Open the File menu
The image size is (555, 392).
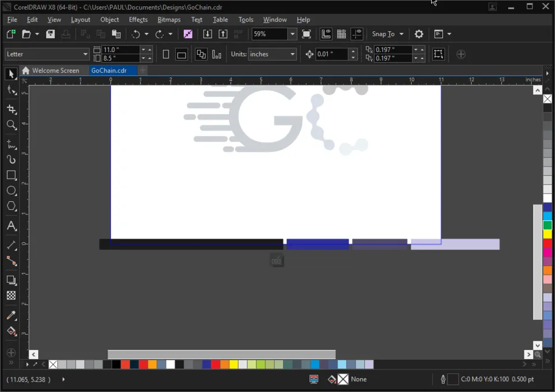[x=12, y=20]
